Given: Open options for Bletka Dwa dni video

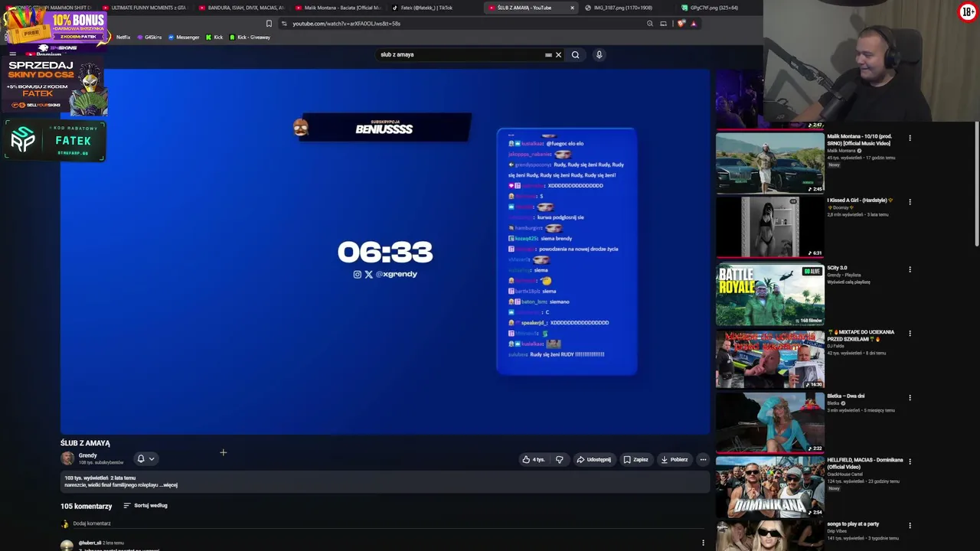Looking at the screenshot, I should (910, 398).
